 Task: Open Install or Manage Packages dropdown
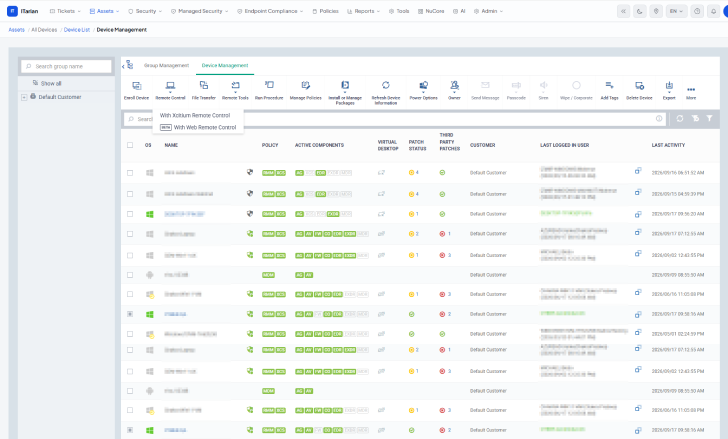(345, 92)
